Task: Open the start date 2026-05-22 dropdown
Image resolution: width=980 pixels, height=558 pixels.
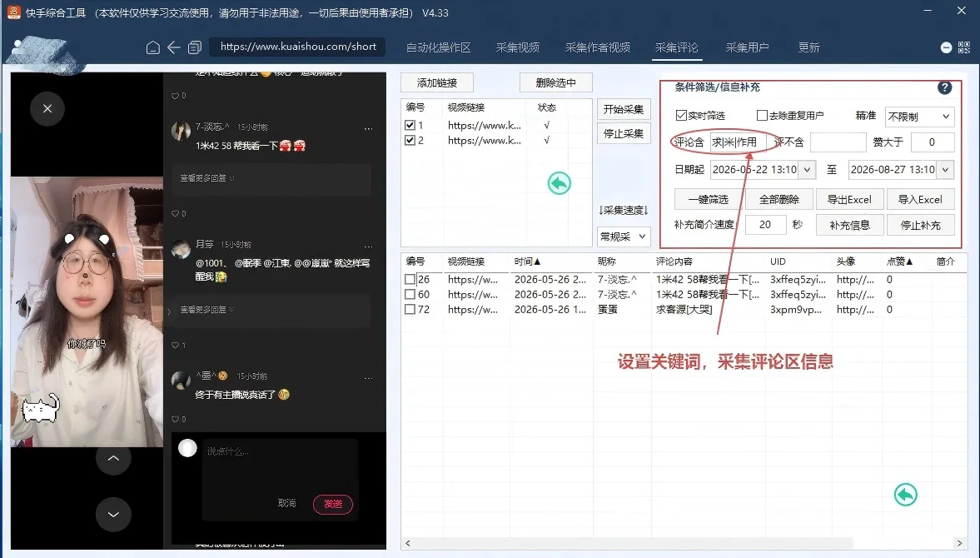Action: tap(807, 169)
